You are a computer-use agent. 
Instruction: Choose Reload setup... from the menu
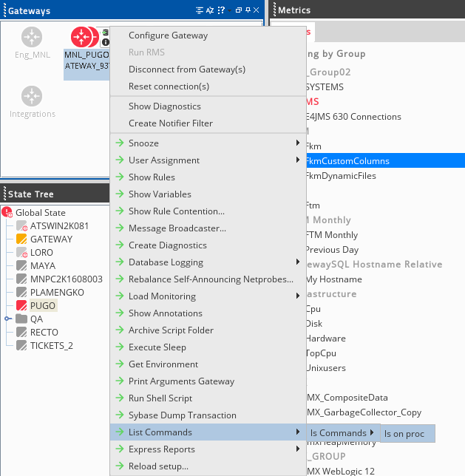tap(158, 466)
